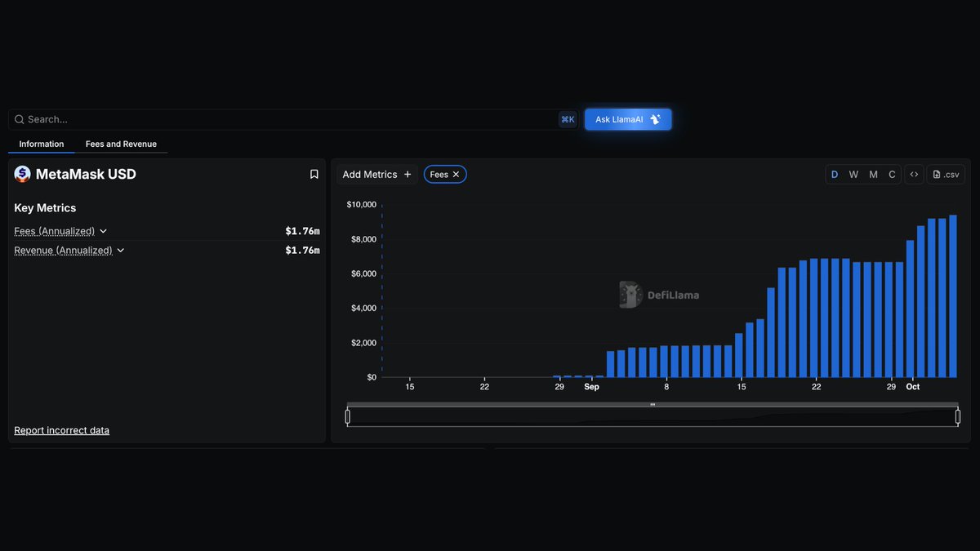This screenshot has width=980, height=551.
Task: Switch the chart to Monthly interval
Action: [x=873, y=175]
